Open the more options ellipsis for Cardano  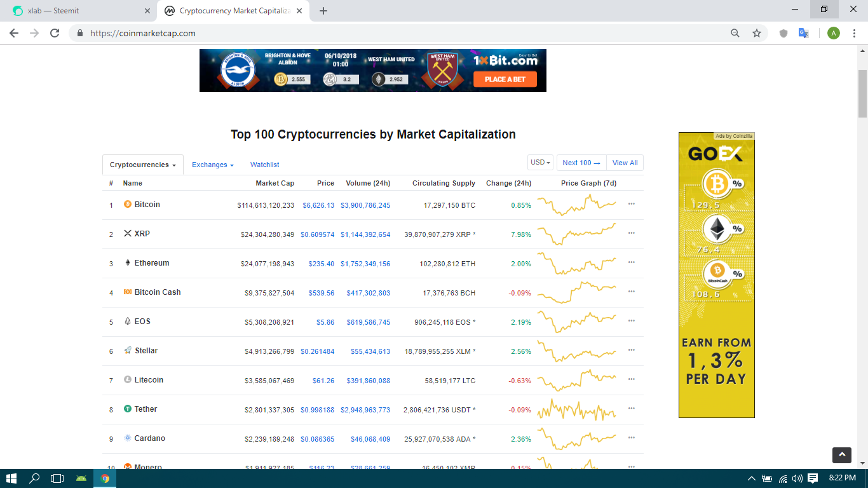click(631, 438)
